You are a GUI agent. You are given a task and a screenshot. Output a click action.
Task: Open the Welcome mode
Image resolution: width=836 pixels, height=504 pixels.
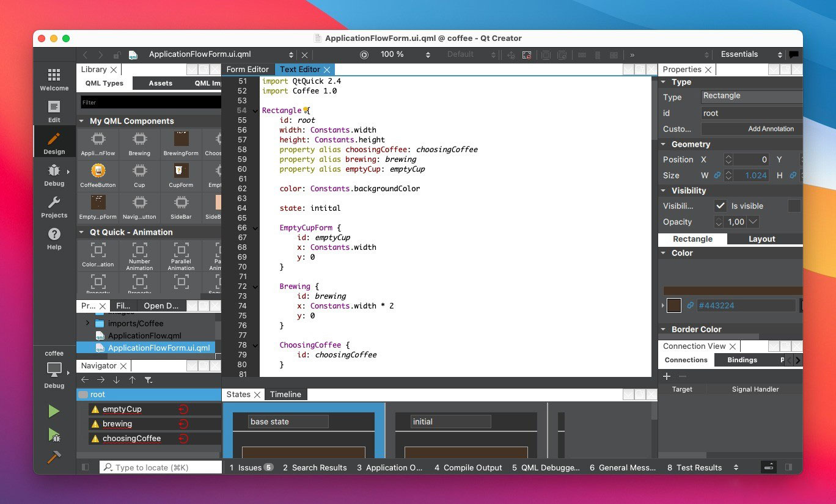(54, 79)
